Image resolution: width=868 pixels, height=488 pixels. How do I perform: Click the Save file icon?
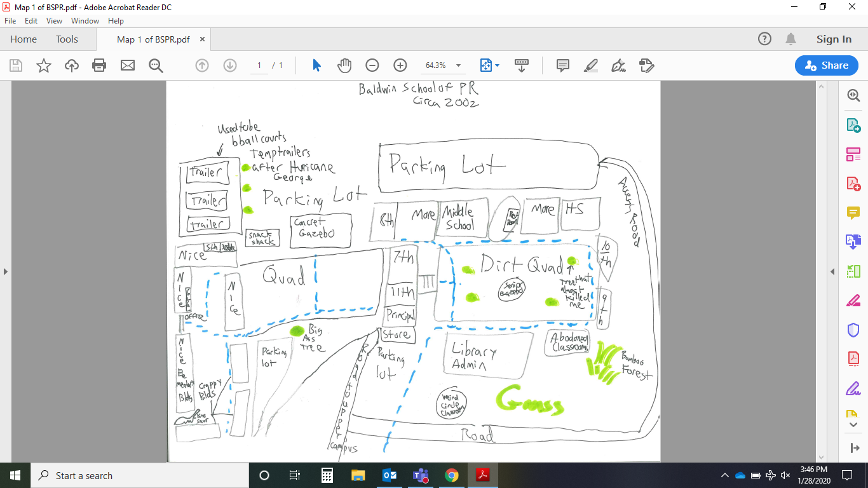pos(16,65)
